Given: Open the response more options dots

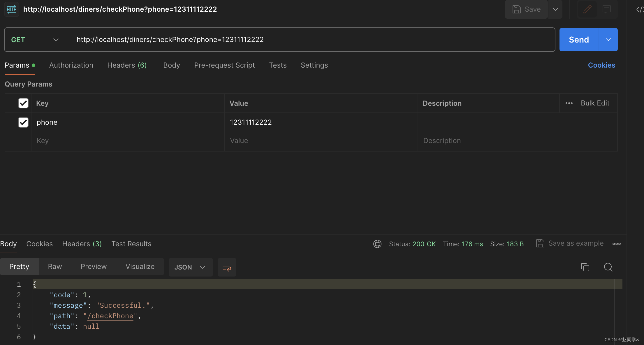Looking at the screenshot, I should point(616,244).
